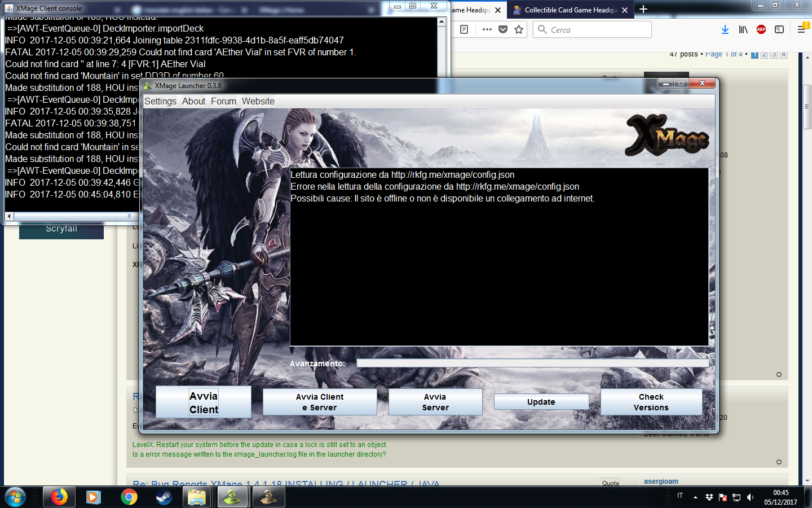Open Firefox downloads arrow
Viewport: 812px width, 508px height.
(725, 29)
